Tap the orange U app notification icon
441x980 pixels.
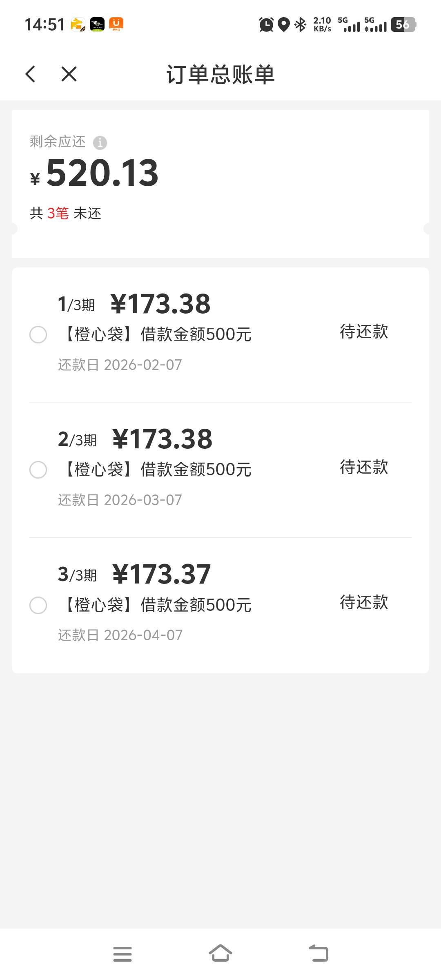116,24
